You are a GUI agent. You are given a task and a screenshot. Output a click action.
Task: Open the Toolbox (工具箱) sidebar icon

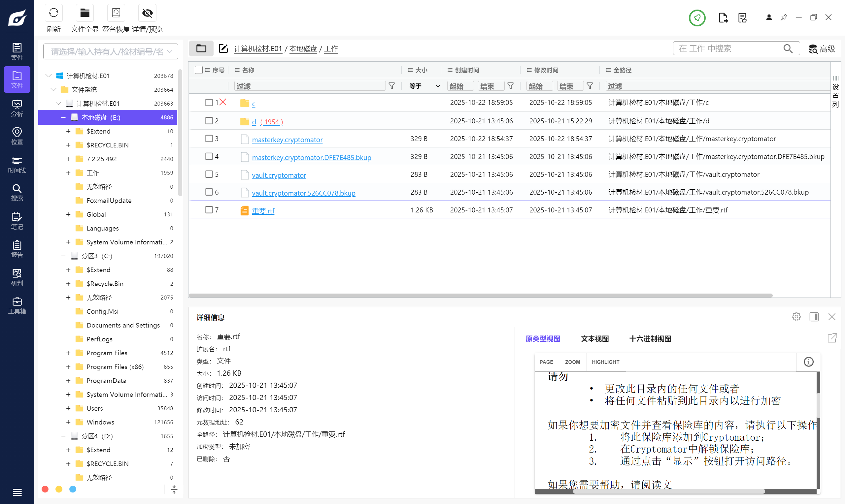point(17,305)
